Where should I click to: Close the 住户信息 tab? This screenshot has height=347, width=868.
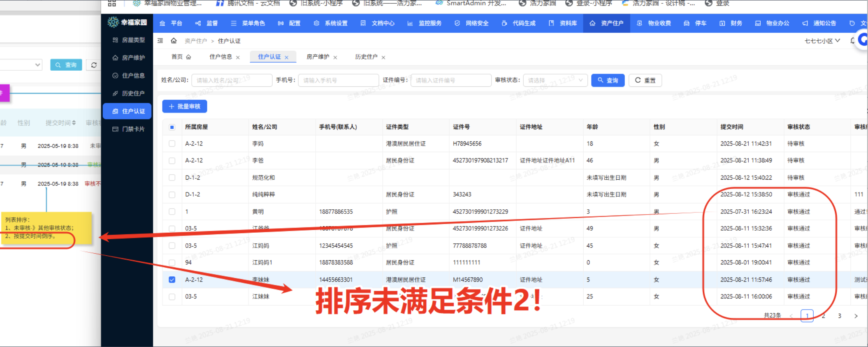coord(238,58)
